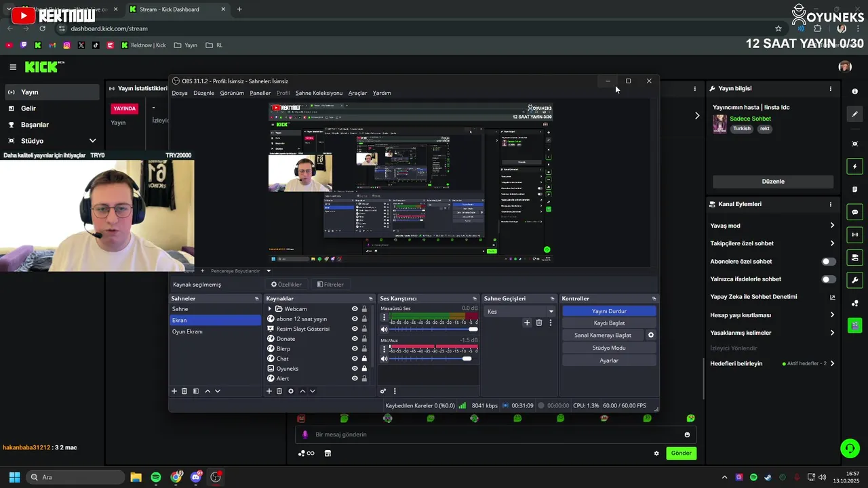
Task: Click the wrench icon in Kick right sidebar
Action: [854, 280]
